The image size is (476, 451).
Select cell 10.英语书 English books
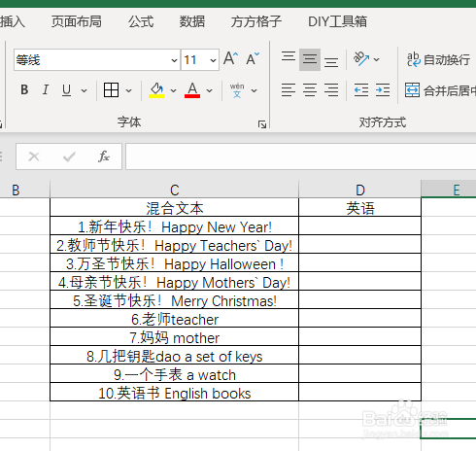click(174, 392)
